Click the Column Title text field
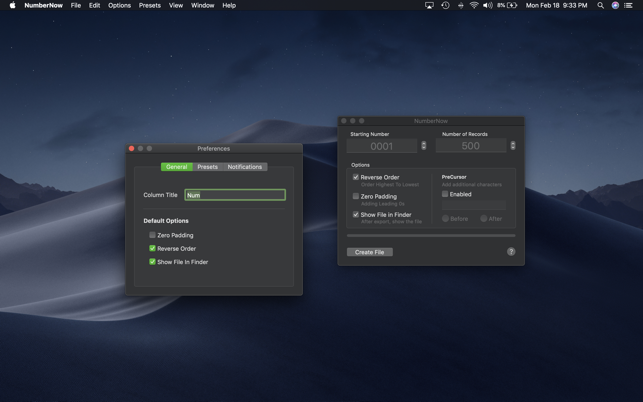Image resolution: width=643 pixels, height=402 pixels. [x=235, y=195]
